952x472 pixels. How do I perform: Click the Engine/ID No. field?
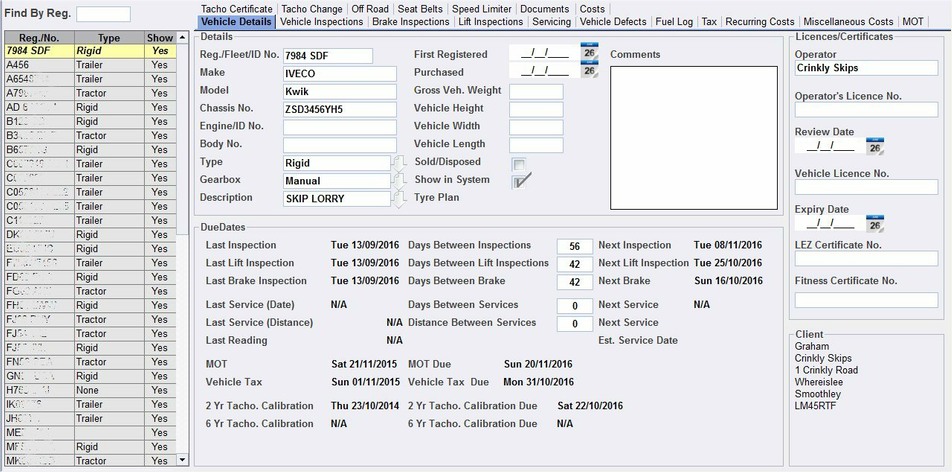(x=339, y=128)
